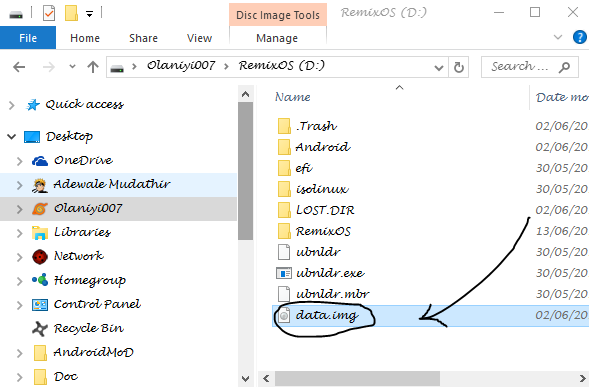Image resolution: width=589 pixels, height=387 pixels.
Task: Open the Manage ribbon tab
Action: [x=277, y=38]
